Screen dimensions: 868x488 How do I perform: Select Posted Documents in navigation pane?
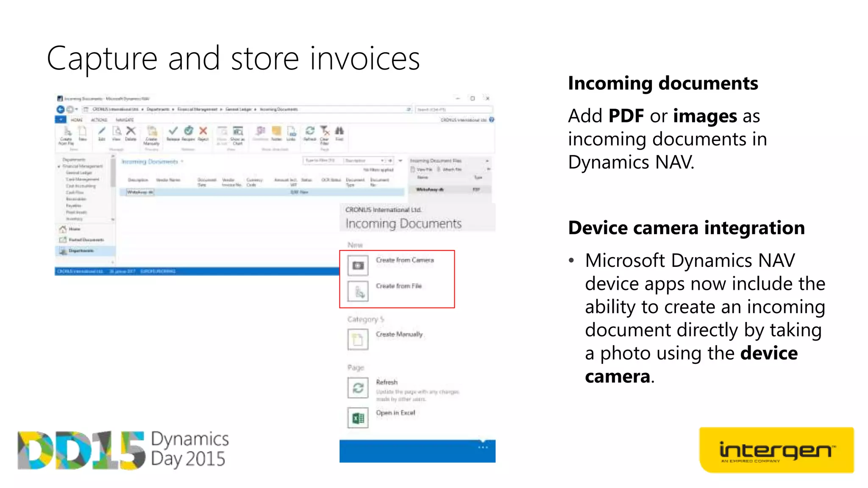tap(85, 240)
